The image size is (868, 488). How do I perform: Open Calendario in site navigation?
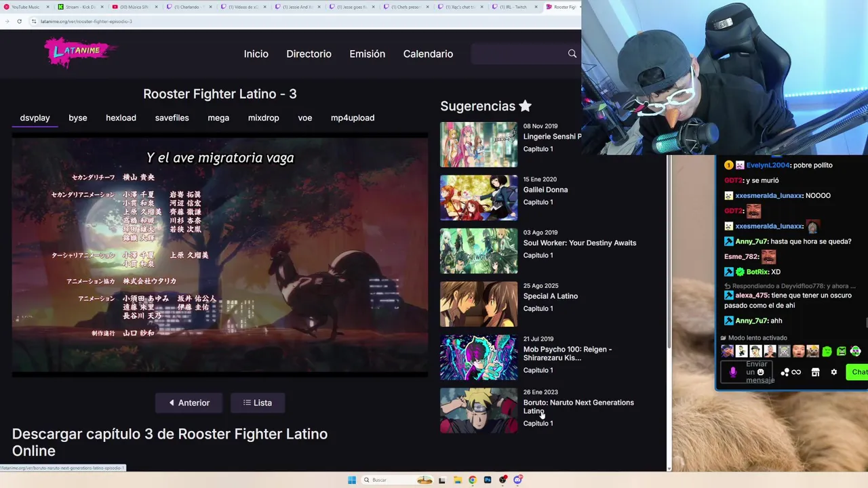(428, 54)
